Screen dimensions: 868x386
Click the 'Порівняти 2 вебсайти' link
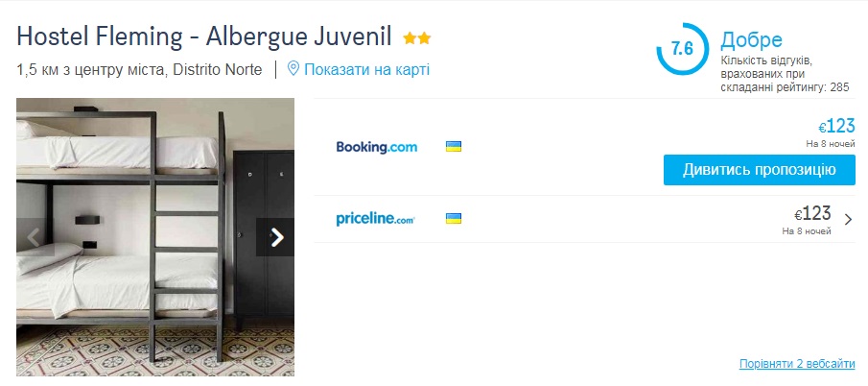pos(796,365)
